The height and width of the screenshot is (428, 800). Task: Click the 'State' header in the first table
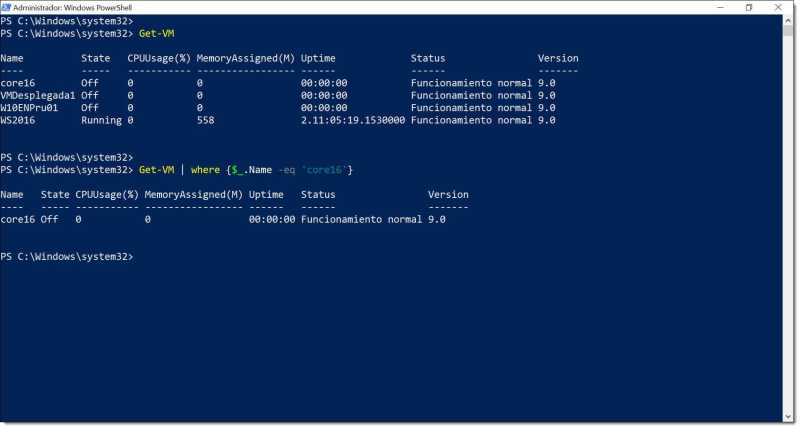click(95, 58)
